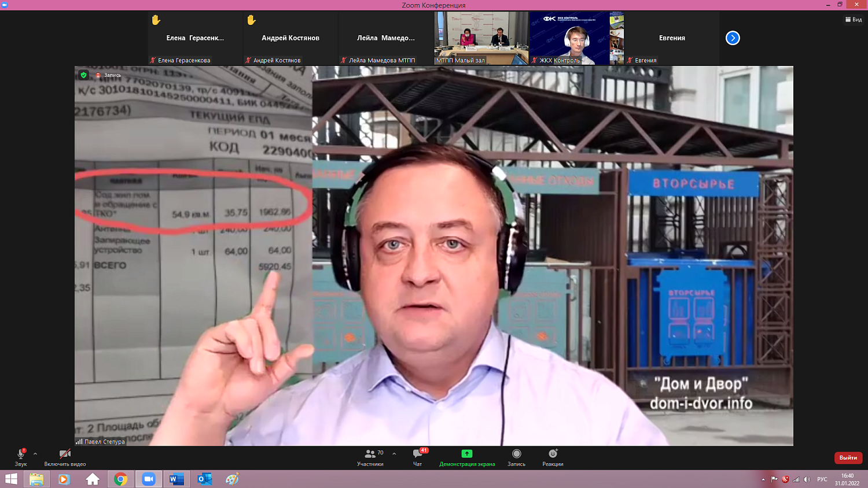The width and height of the screenshot is (868, 488).
Task: Select Андрей Костянов participant tile
Action: [x=290, y=38]
